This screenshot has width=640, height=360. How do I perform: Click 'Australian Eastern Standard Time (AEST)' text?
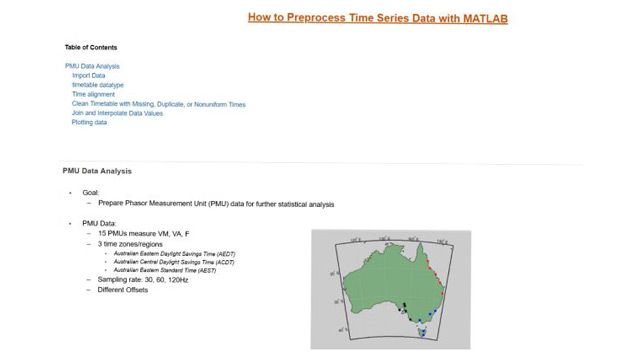point(164,270)
